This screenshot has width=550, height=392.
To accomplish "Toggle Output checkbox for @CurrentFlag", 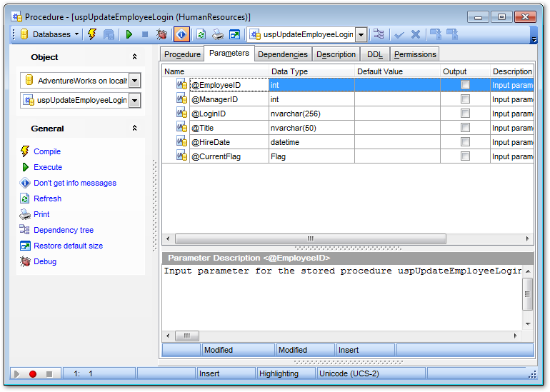I will [465, 156].
